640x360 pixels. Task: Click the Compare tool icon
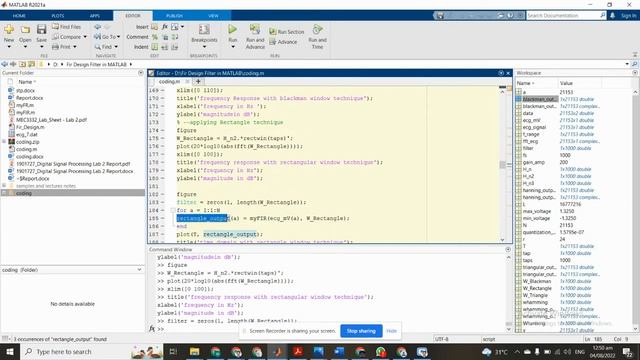[56, 37]
